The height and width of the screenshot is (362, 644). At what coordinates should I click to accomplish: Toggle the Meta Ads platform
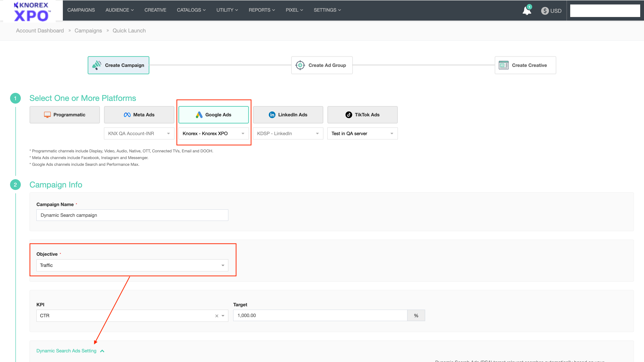point(139,115)
